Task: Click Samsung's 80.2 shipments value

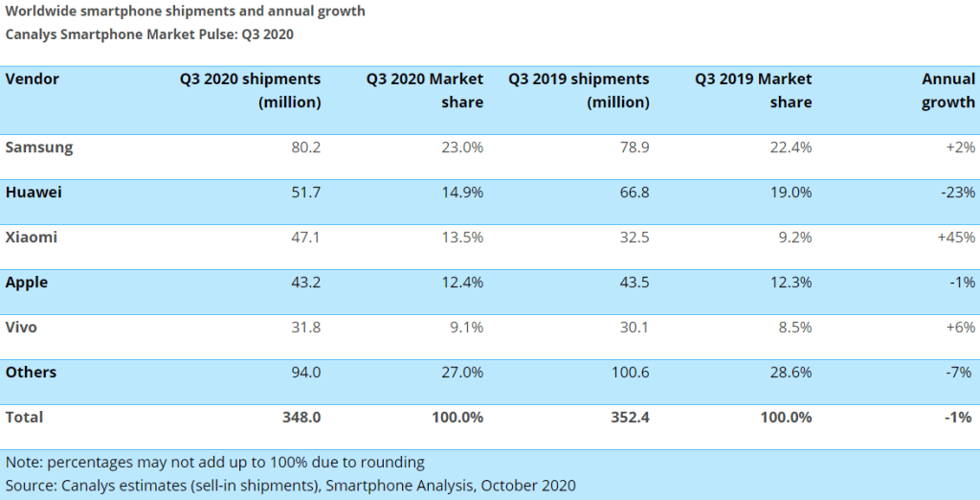Action: point(304,148)
